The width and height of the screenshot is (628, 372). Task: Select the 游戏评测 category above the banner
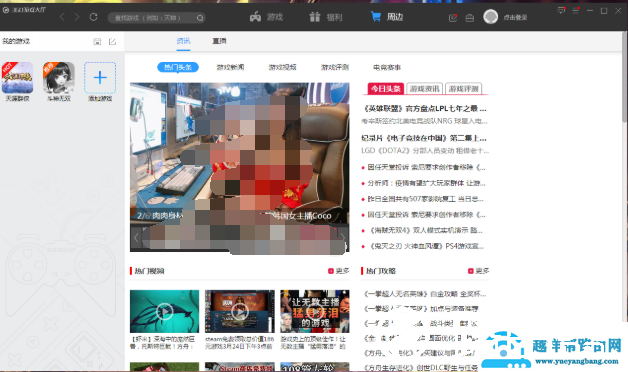[335, 67]
